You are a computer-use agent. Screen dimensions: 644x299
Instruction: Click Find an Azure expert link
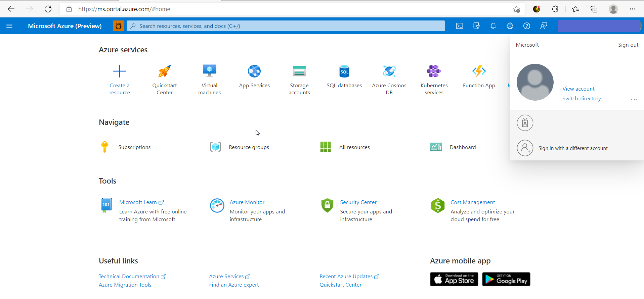click(234, 285)
